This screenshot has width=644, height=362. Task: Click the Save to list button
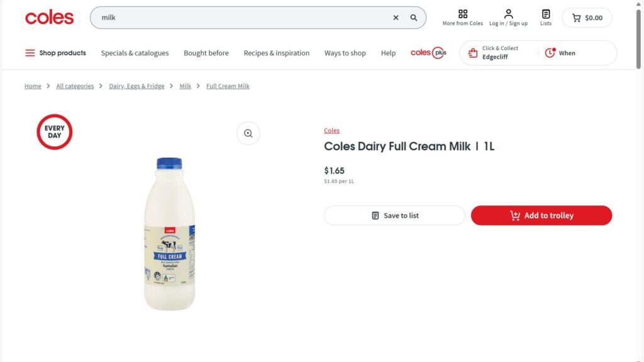point(394,216)
